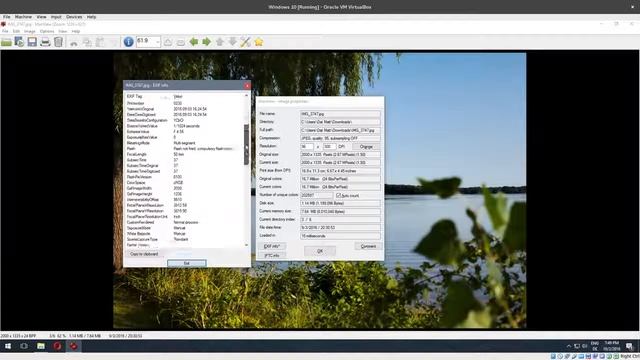Click OK in image properties dialog
The image size is (640, 360).
click(x=320, y=251)
